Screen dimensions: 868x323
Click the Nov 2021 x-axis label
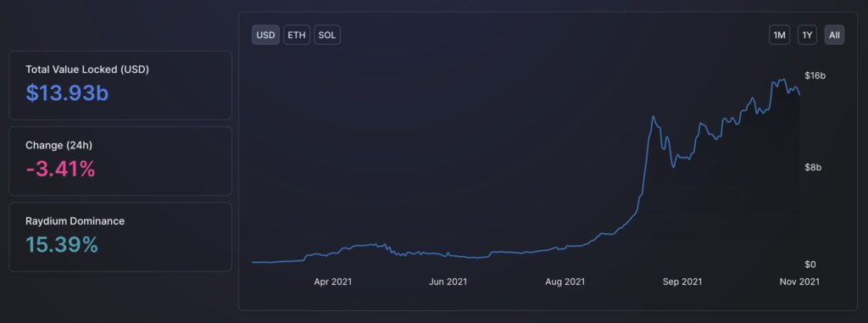(x=799, y=281)
